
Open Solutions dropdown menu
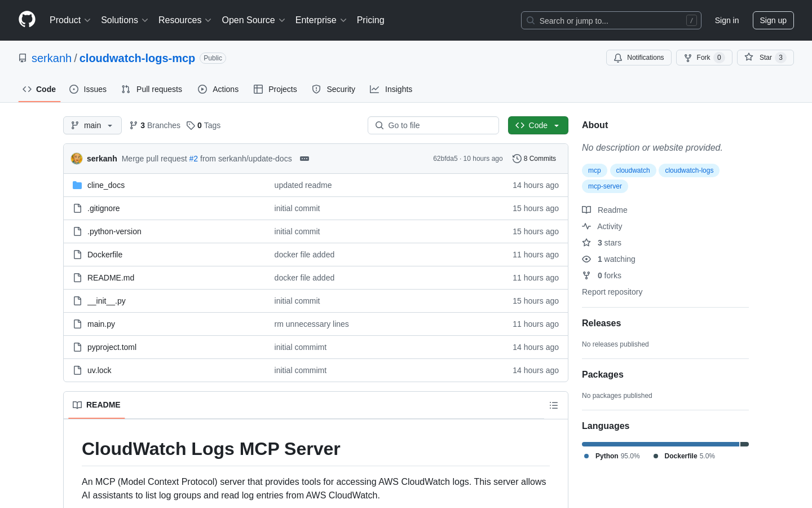click(125, 20)
